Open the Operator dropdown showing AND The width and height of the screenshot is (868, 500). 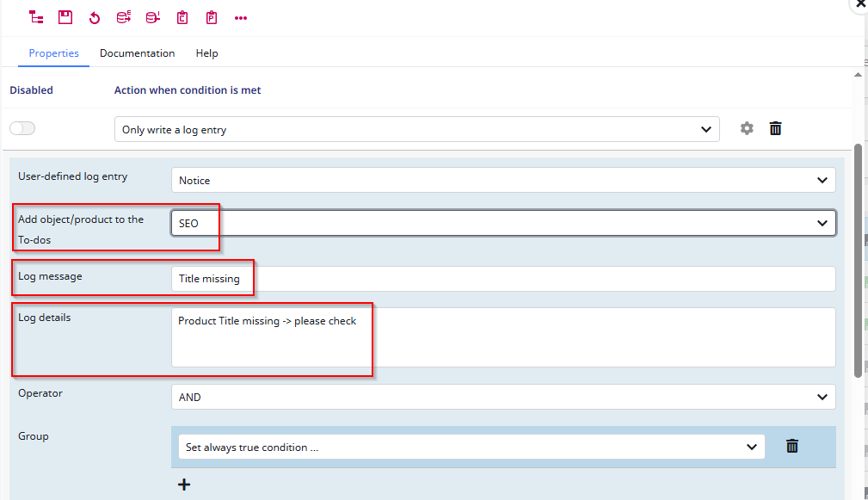[x=503, y=397]
